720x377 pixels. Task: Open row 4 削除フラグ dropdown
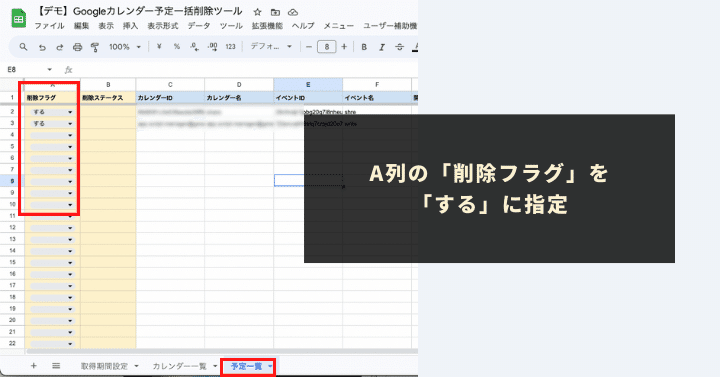(70, 135)
